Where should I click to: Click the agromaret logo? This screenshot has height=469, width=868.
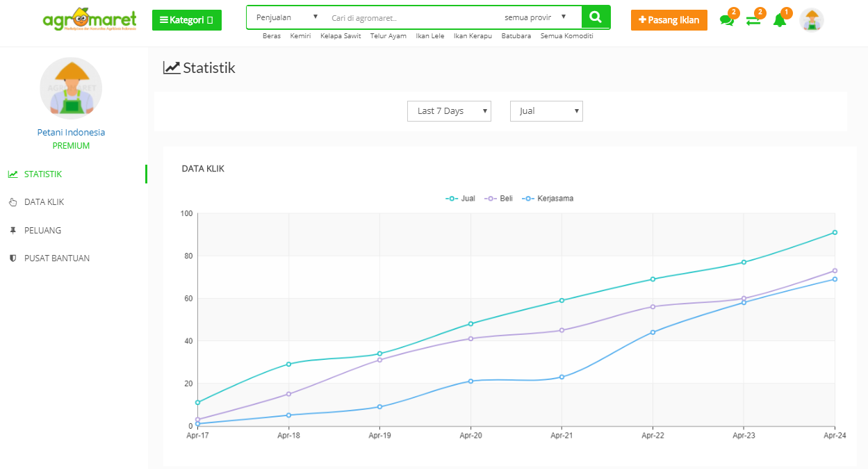90,20
